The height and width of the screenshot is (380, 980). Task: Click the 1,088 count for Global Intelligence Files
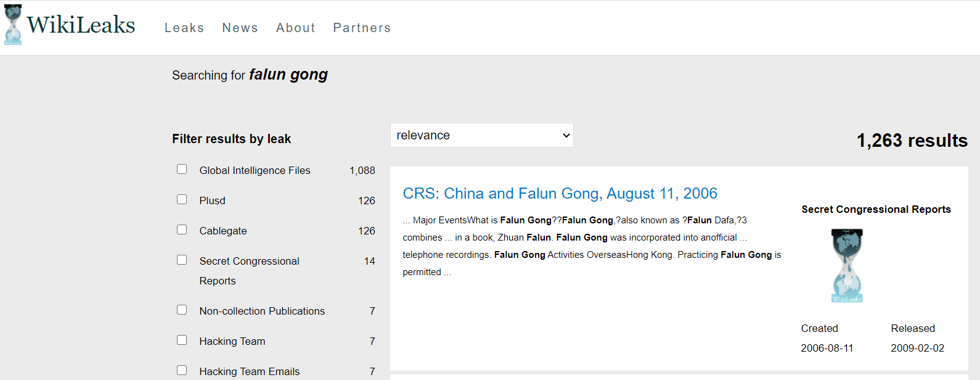[362, 170]
